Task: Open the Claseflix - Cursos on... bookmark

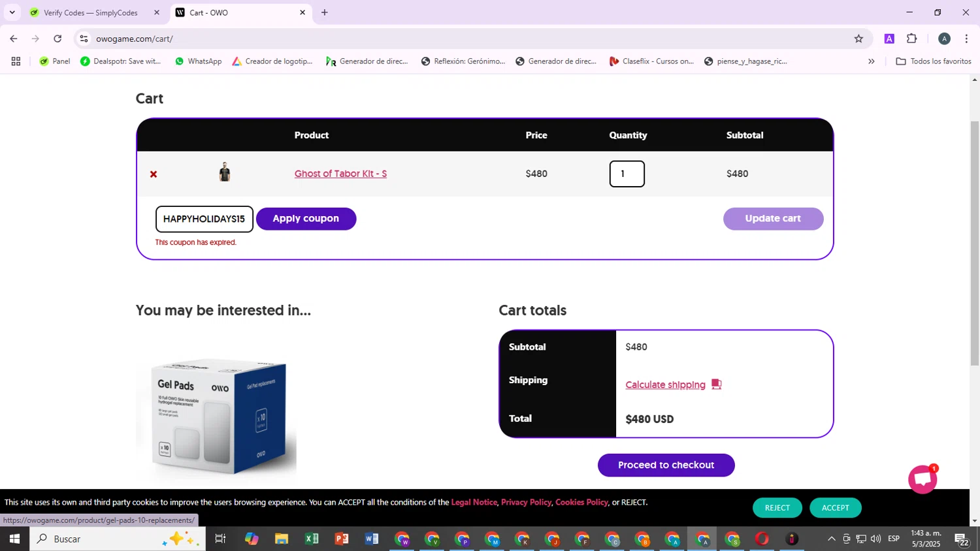Action: [651, 61]
